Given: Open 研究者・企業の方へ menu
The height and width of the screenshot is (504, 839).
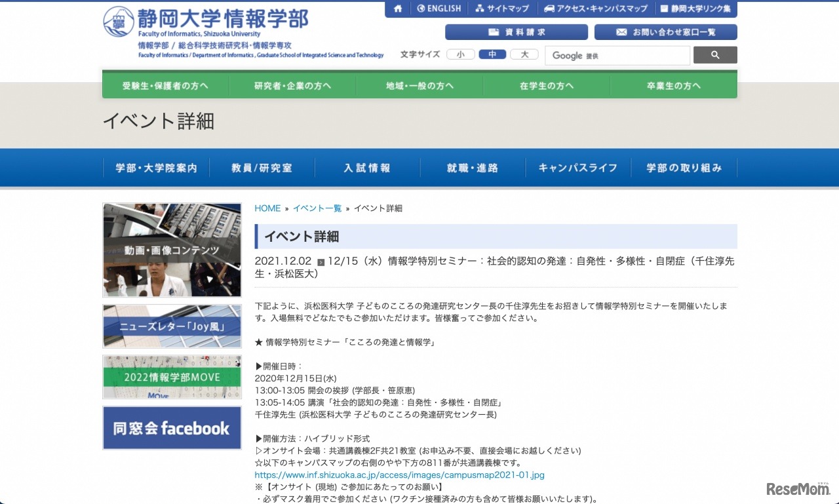Looking at the screenshot, I should 293,86.
